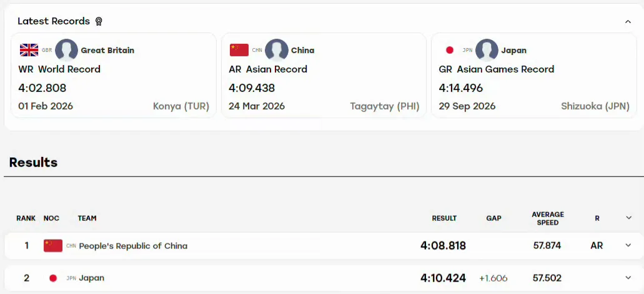Image resolution: width=644 pixels, height=294 pixels.
Task: Click the RESULT column header
Action: pos(444,218)
